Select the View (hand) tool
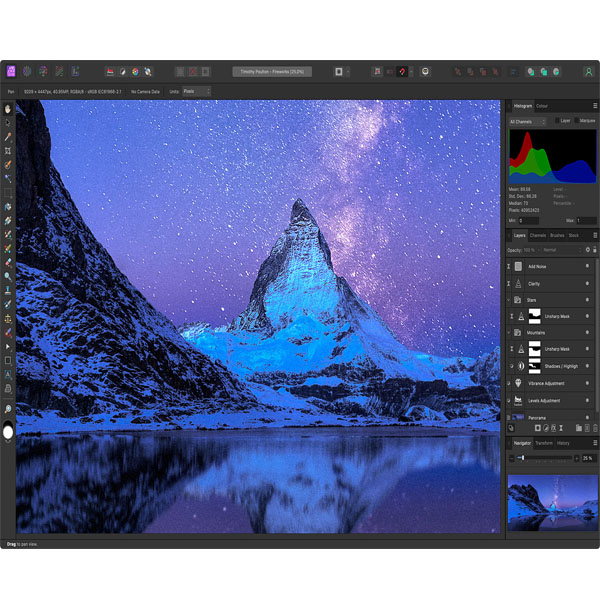 tap(8, 109)
